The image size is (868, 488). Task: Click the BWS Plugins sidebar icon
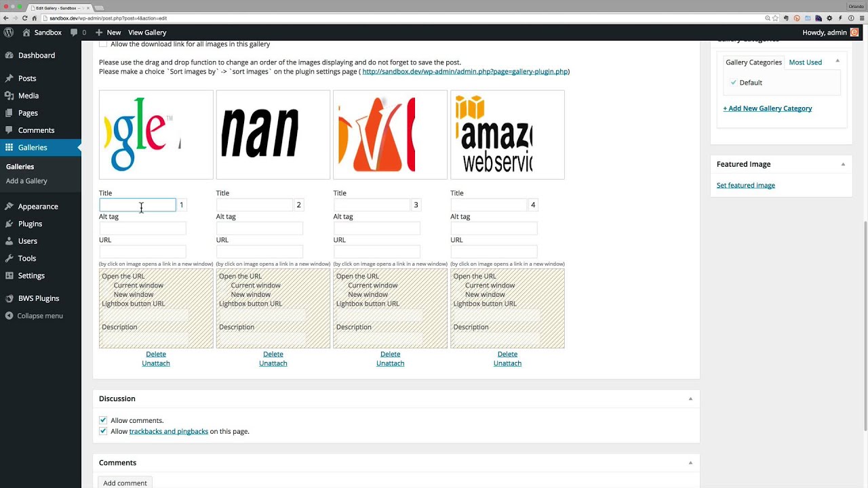(x=9, y=298)
